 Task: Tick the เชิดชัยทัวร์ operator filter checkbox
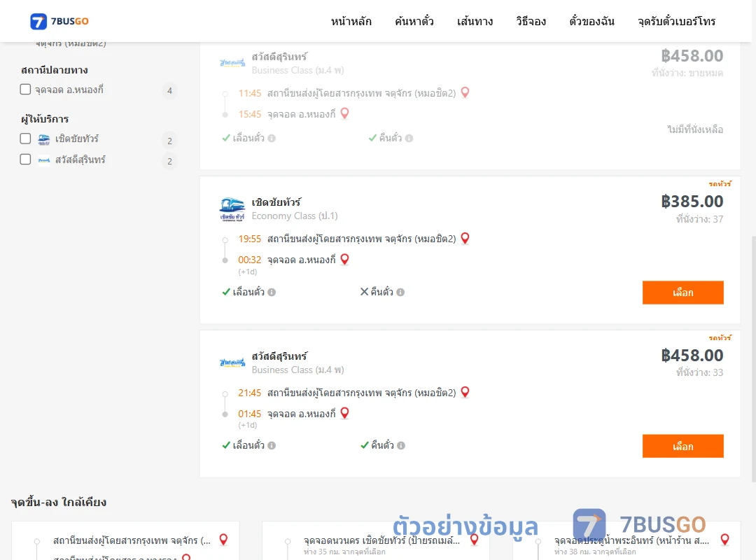click(26, 139)
